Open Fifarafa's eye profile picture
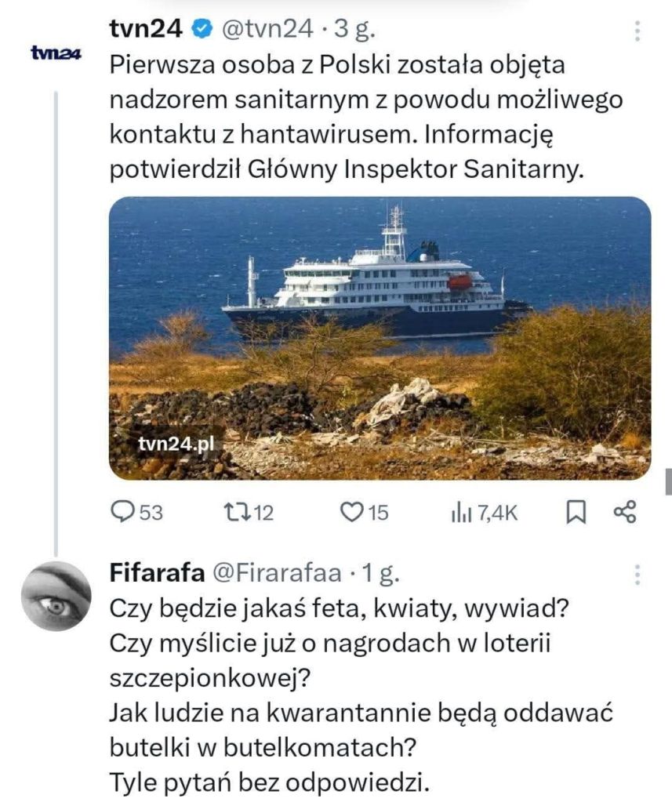This screenshot has width=672, height=802. click(56, 596)
